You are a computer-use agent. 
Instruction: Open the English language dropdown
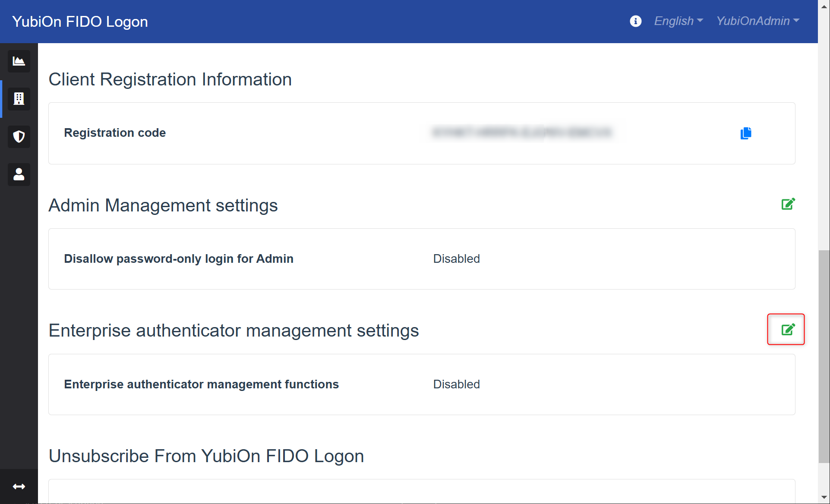(x=679, y=21)
